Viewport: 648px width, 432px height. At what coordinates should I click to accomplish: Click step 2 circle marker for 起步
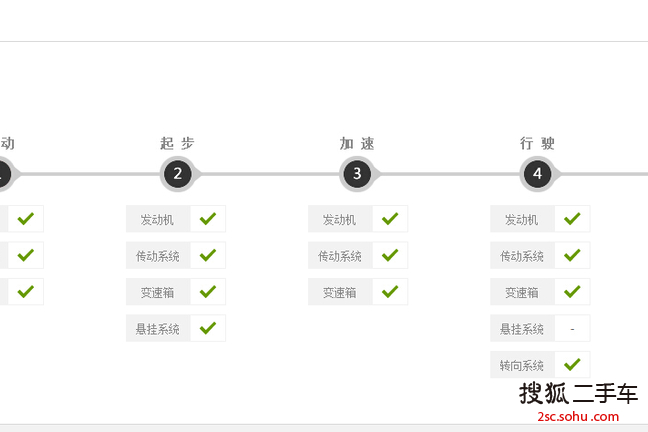178,174
